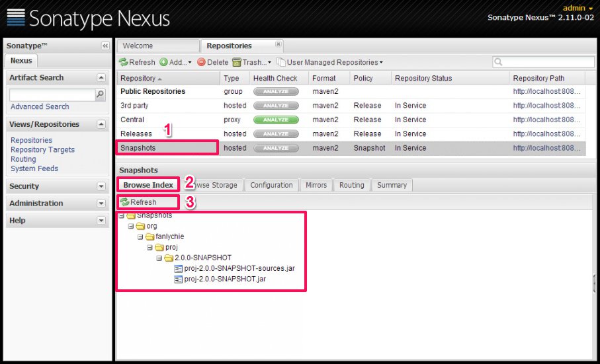Collapse the fanlychie folder node

coord(140,237)
